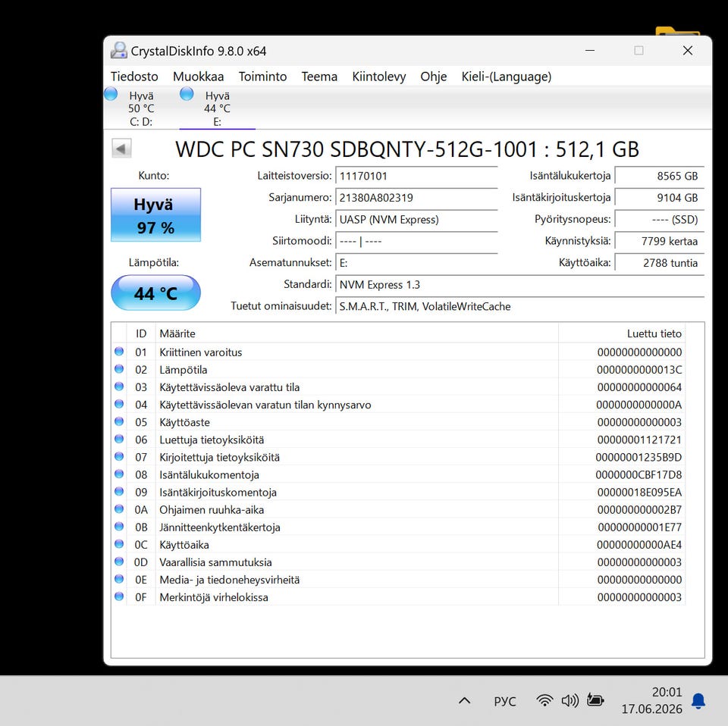Select the Kriittinen varoitus row

(399, 352)
